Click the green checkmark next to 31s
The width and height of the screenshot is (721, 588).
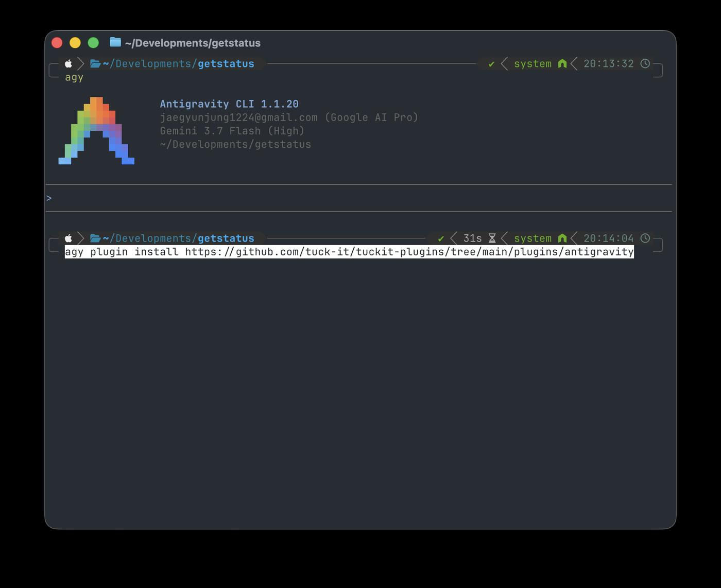(x=441, y=238)
